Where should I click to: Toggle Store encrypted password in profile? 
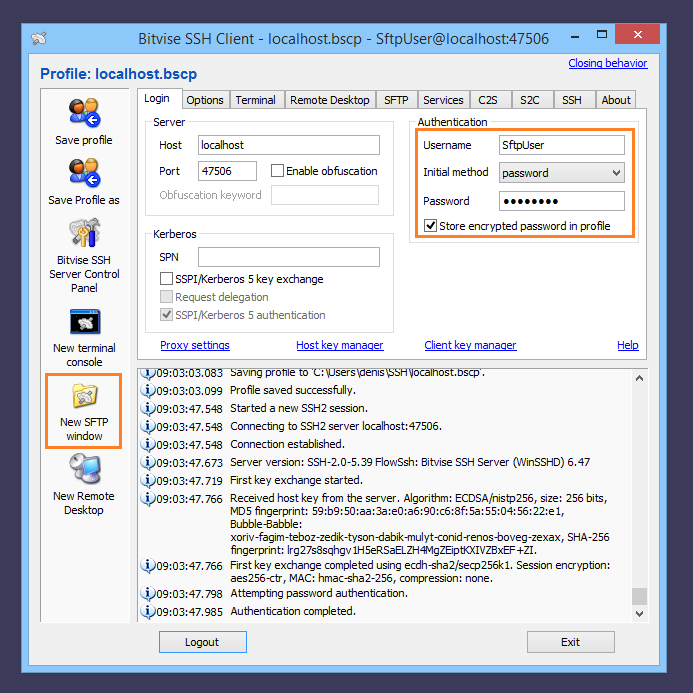click(430, 226)
